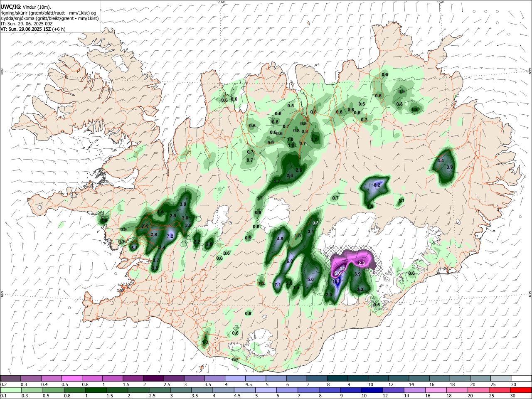Click the 20W longitude label
Viewport: 532px width, 399px height.
pos(222,2)
